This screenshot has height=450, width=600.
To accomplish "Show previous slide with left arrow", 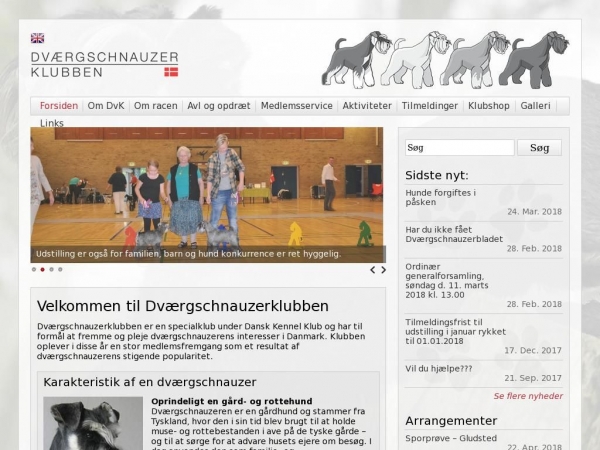I will pos(372,270).
